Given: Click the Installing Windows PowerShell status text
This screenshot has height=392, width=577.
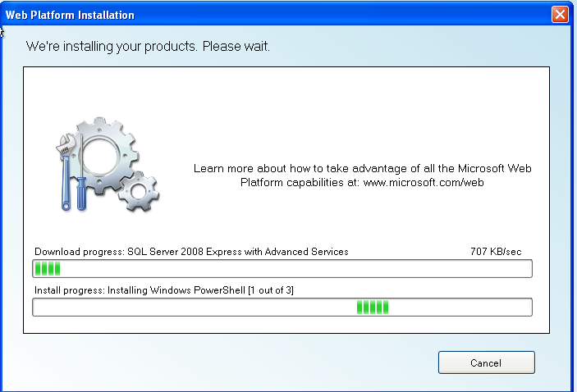Looking at the screenshot, I should 164,290.
